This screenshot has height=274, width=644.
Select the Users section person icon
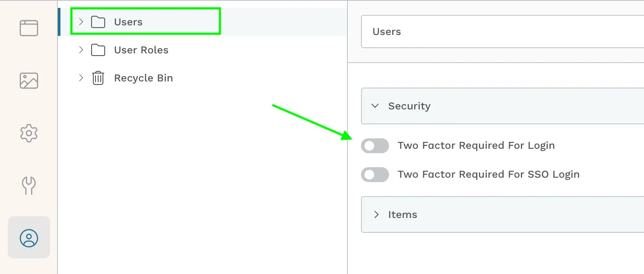29,238
